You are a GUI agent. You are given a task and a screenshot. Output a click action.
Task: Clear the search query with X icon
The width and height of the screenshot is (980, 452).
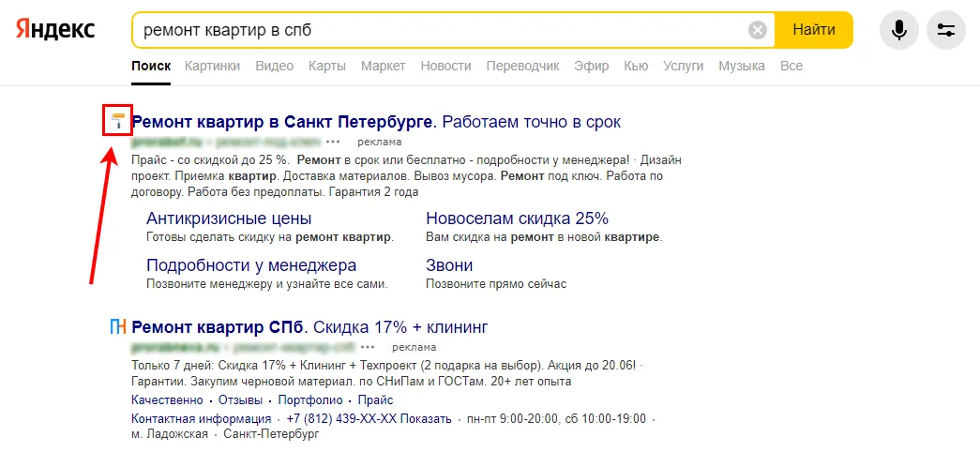tap(758, 30)
